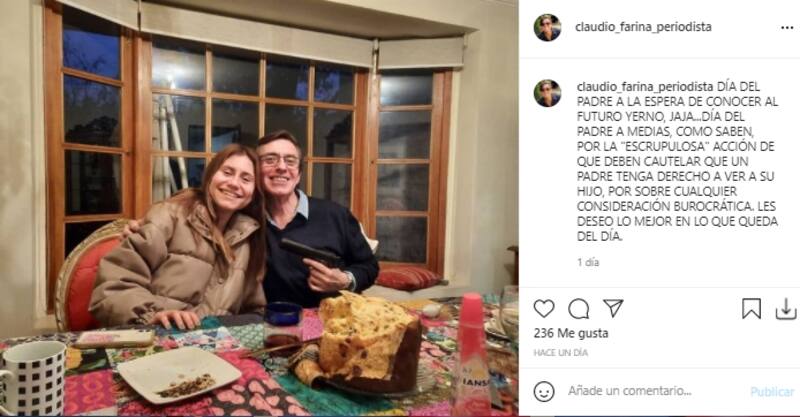View the 236 Me gusta likes list
This screenshot has width=800, height=417.
571,333
